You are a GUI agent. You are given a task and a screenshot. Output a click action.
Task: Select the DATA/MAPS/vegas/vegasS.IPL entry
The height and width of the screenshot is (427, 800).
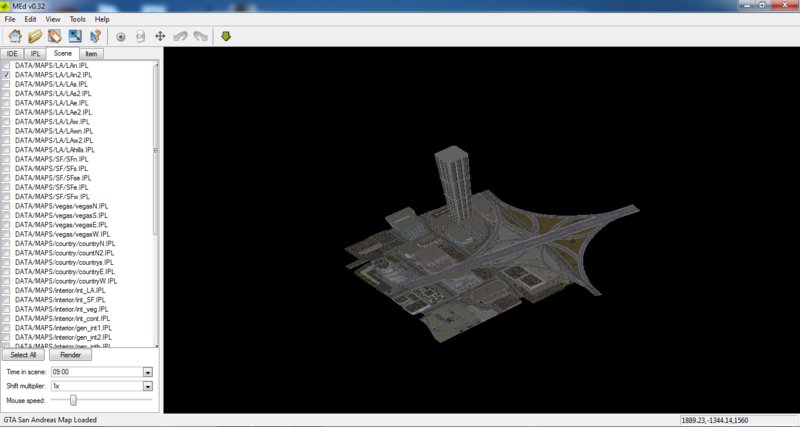tap(61, 215)
